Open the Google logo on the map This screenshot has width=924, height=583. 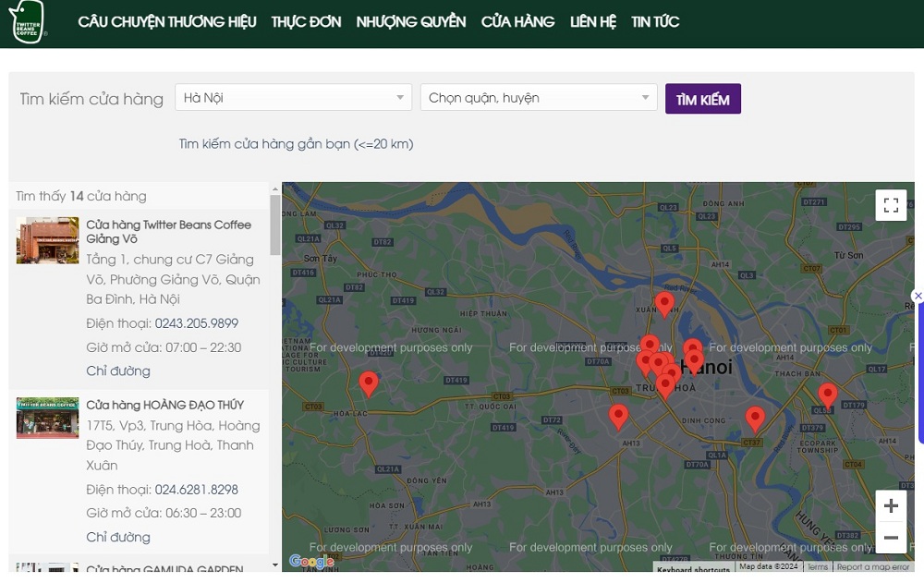[311, 561]
